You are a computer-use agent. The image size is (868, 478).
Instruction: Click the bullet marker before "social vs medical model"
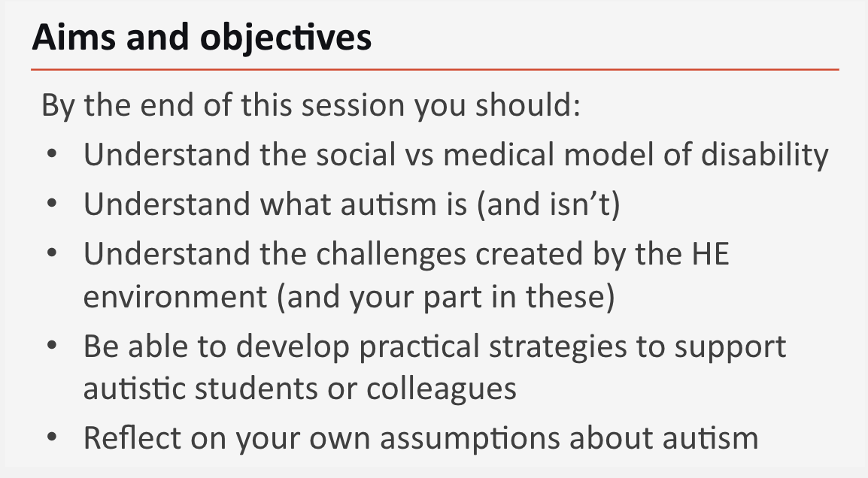click(51, 154)
